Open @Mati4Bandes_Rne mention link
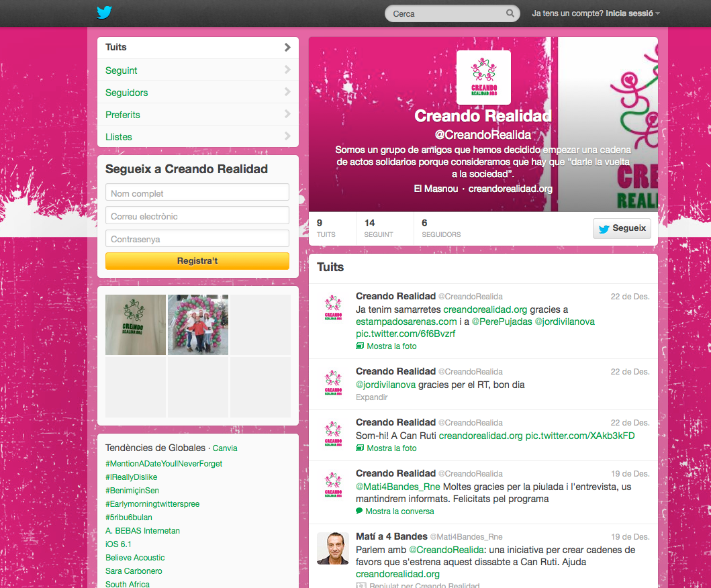Screen dimensions: 711x588 (398, 487)
